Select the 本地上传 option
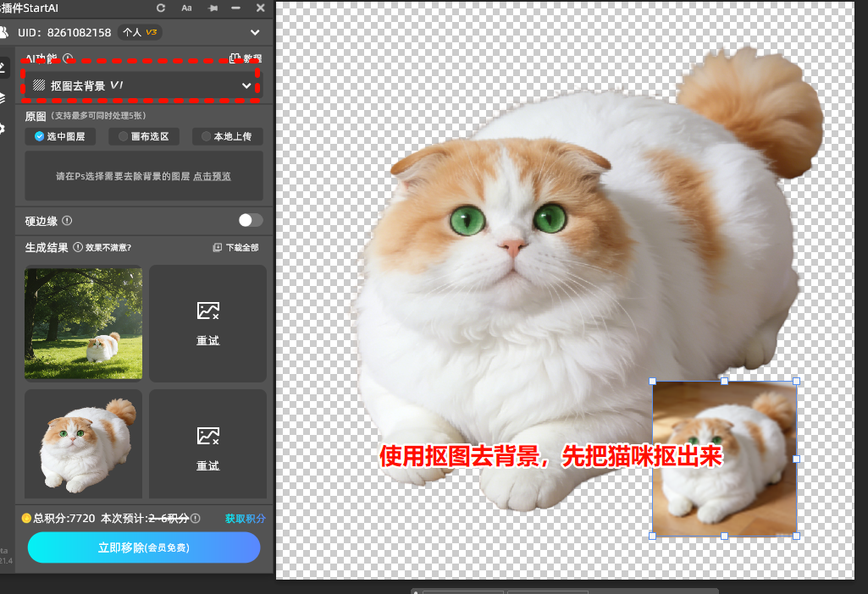Viewport: 868px width, 594px height. pos(227,136)
